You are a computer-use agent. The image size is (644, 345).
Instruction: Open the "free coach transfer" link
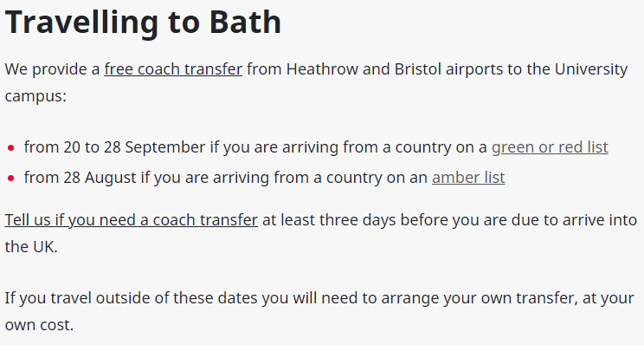173,69
